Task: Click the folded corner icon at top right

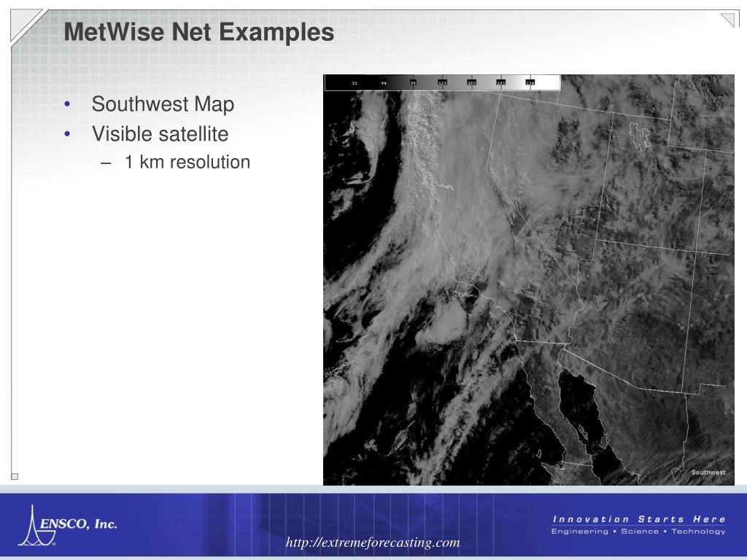Action: pos(727,20)
